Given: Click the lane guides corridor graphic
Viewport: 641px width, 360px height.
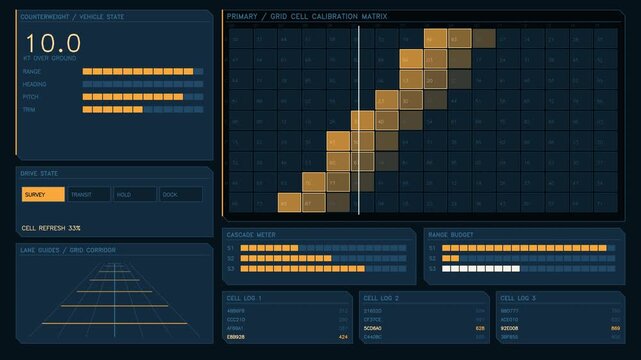Looking at the screenshot, I should point(114,300).
